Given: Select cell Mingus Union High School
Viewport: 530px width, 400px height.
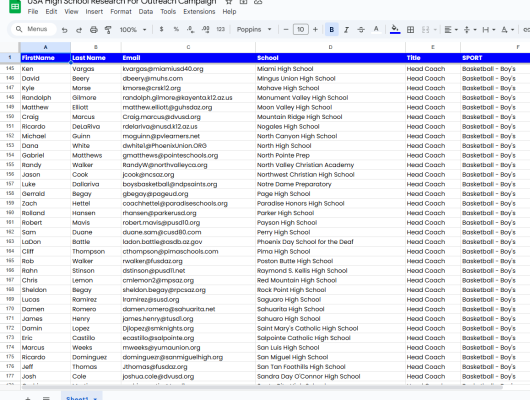Looking at the screenshot, I should [330, 78].
